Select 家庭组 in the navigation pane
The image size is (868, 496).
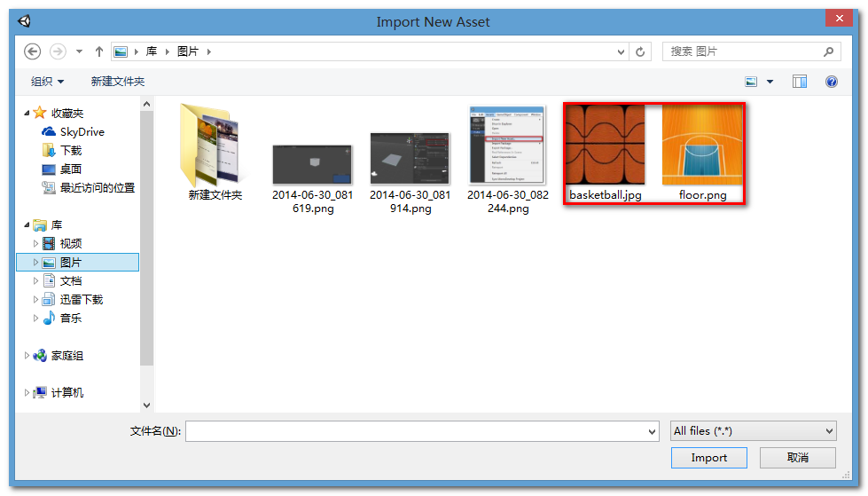[x=66, y=355]
